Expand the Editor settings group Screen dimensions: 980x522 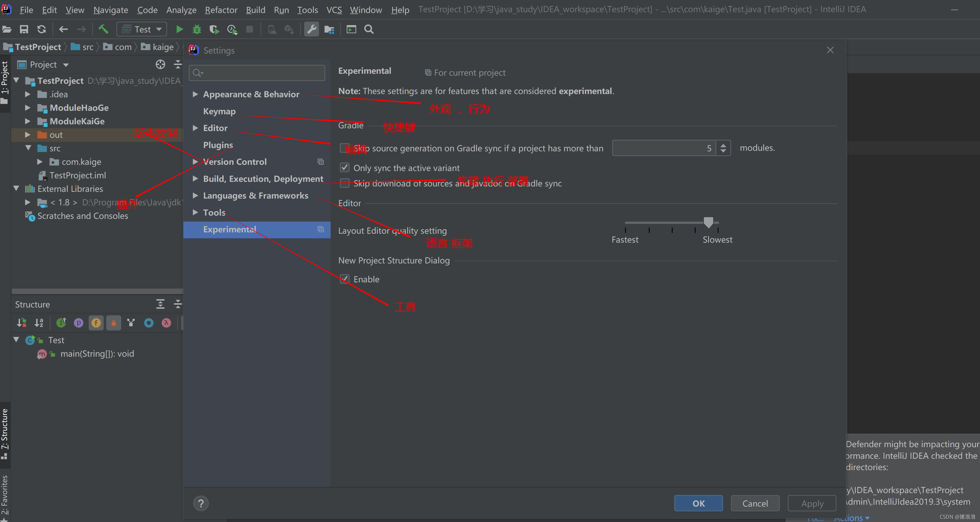[x=195, y=128]
